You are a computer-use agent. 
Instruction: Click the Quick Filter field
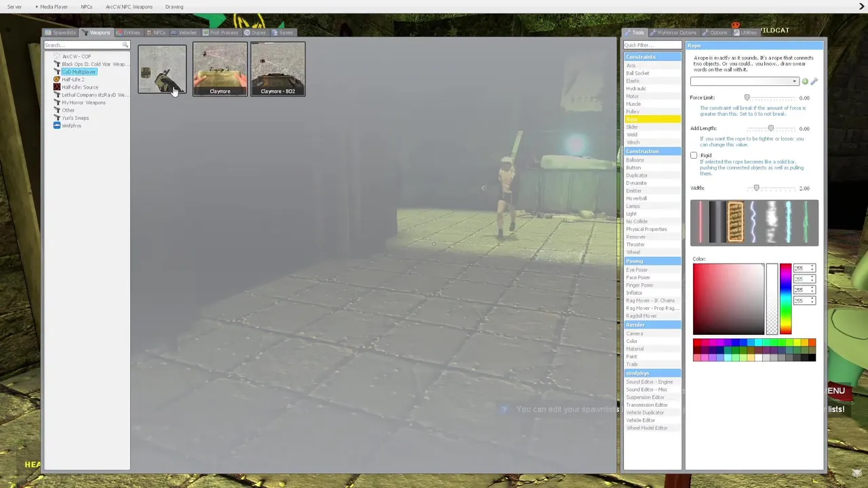pyautogui.click(x=652, y=45)
